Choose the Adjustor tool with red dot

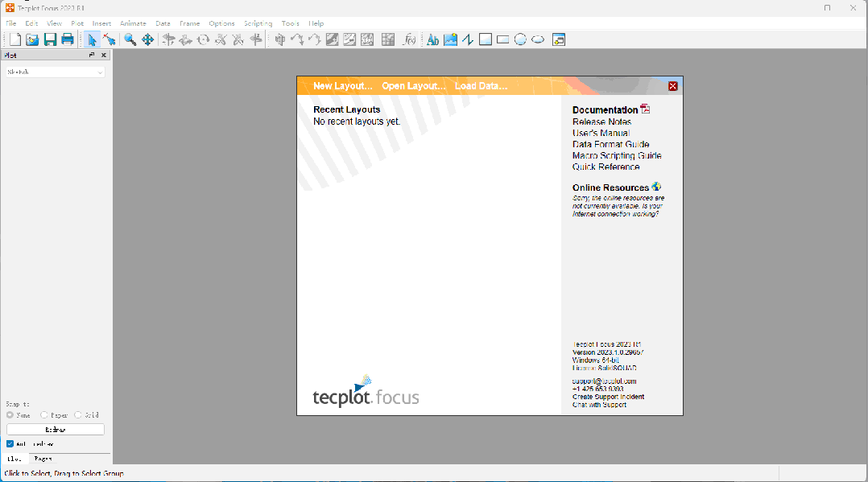(x=109, y=39)
